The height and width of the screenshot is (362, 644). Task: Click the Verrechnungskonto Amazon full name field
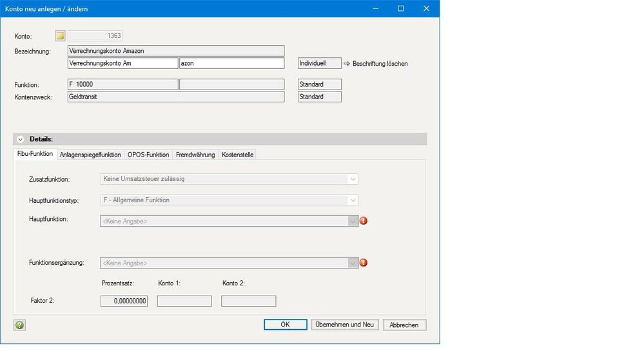click(x=176, y=51)
